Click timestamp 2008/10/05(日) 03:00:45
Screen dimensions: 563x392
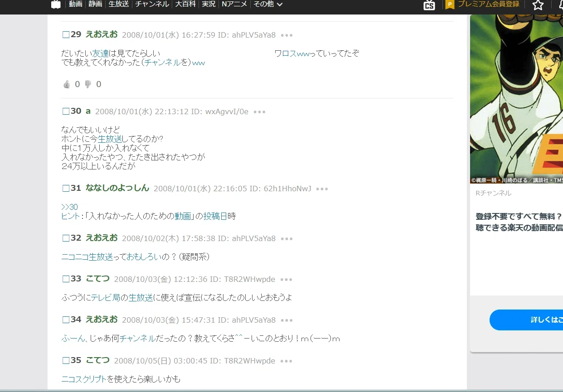pos(160,361)
